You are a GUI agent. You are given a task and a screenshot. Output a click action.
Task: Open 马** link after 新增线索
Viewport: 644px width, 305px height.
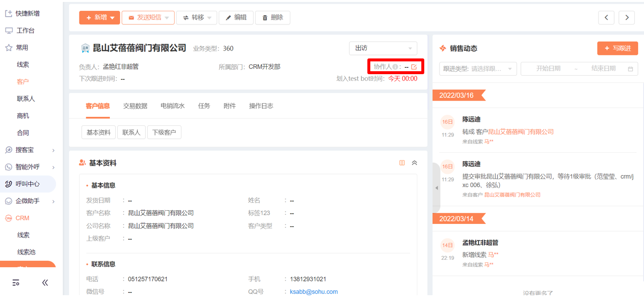click(493, 255)
